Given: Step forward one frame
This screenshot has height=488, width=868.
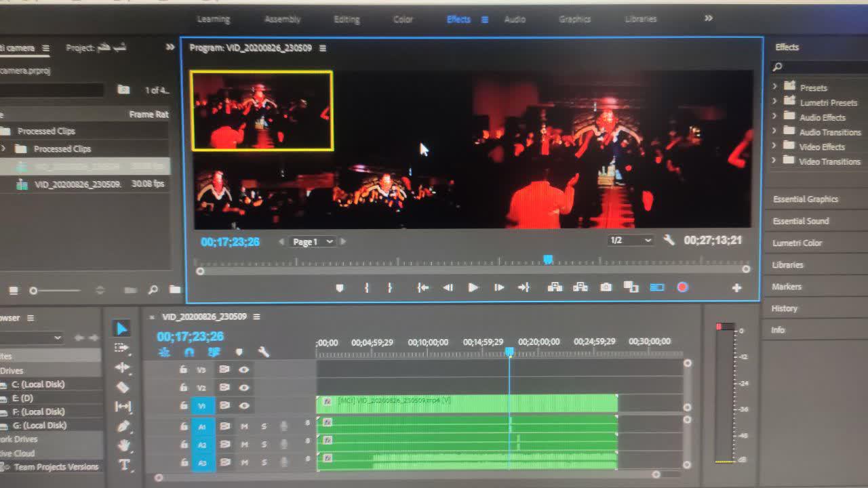Looking at the screenshot, I should (x=498, y=287).
